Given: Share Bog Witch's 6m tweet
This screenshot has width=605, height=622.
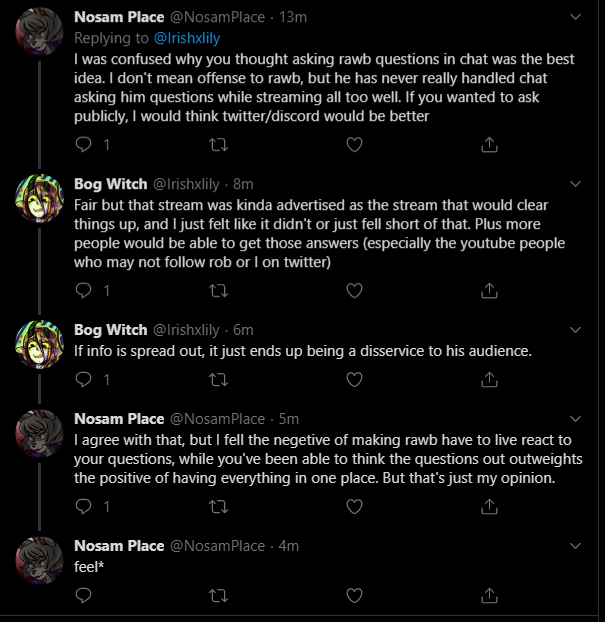Looking at the screenshot, I should click(489, 380).
